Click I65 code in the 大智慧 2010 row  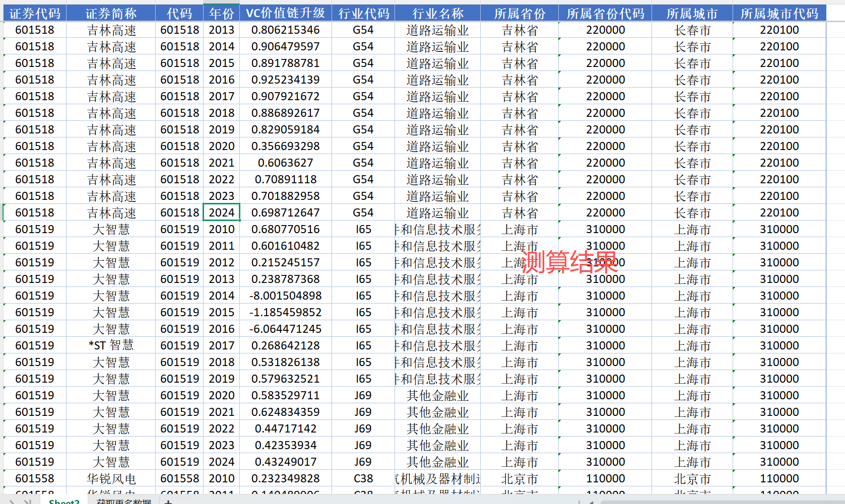coord(363,230)
